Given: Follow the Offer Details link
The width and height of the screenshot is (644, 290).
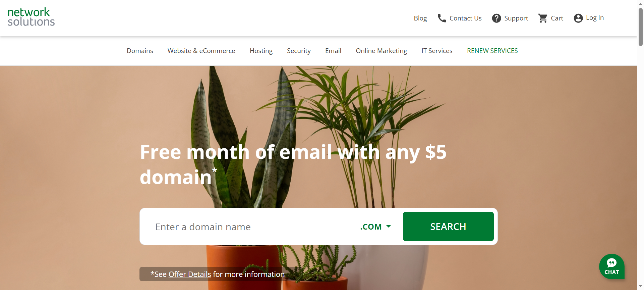Looking at the screenshot, I should [x=190, y=274].
